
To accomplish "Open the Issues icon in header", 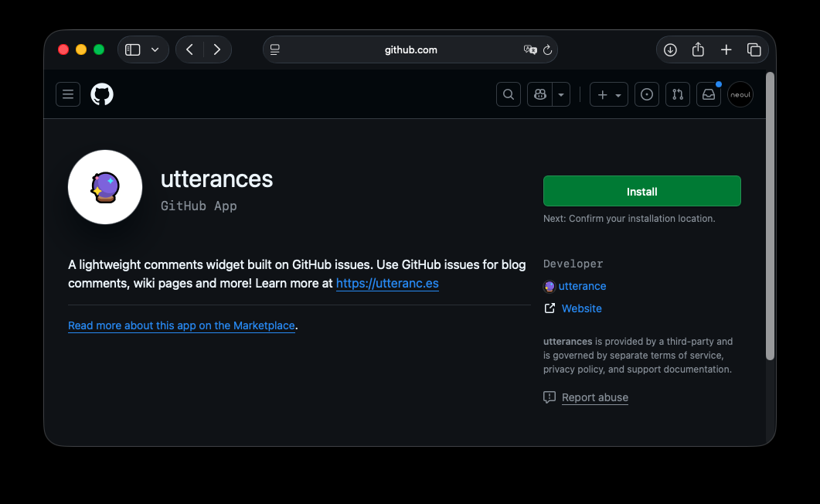I will point(647,94).
